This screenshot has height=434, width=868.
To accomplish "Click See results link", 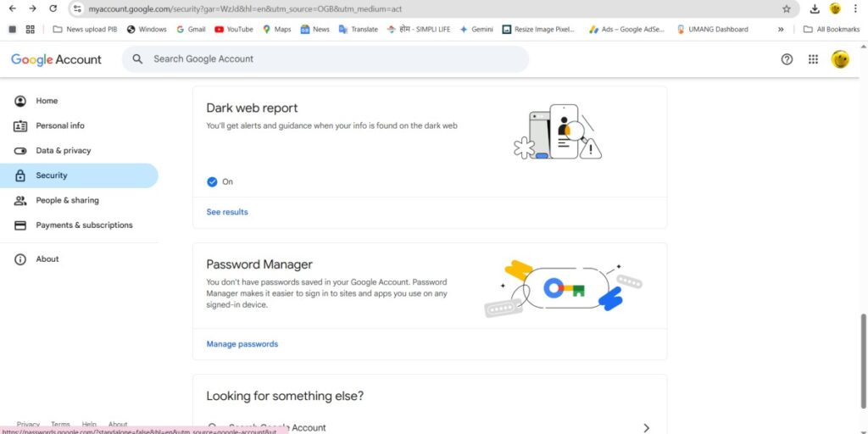I will [227, 212].
